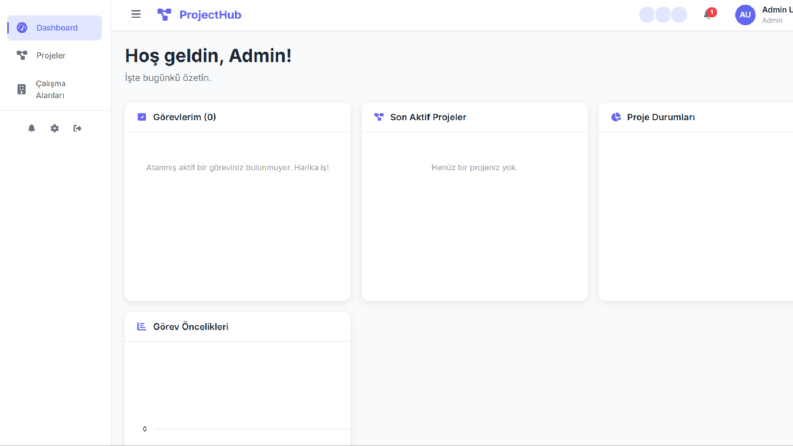The width and height of the screenshot is (793, 446).
Task: Click the 'Atanmış aktif bir göreviniz bulunmuyor' message
Action: coord(238,167)
